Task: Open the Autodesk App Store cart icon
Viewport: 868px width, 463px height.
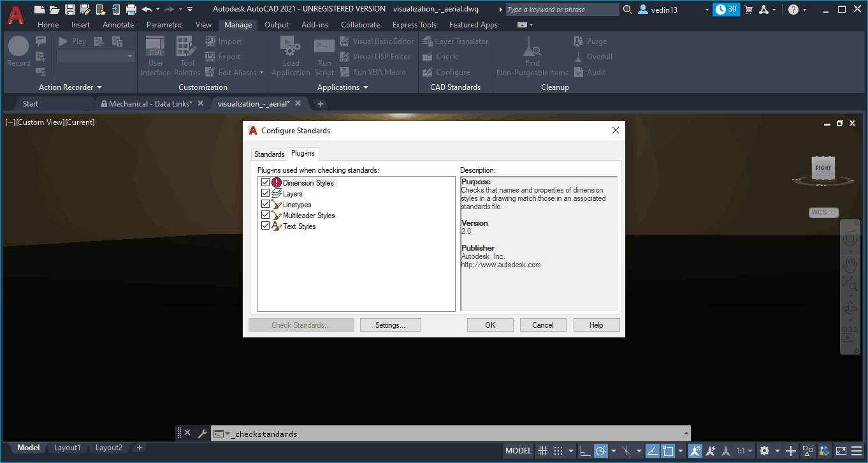Action: [x=749, y=10]
